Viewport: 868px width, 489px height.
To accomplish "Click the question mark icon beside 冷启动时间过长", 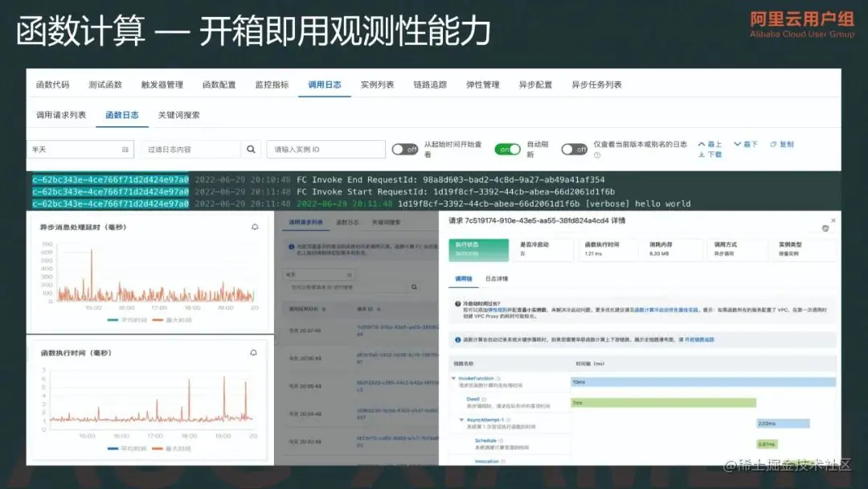I will pos(458,303).
